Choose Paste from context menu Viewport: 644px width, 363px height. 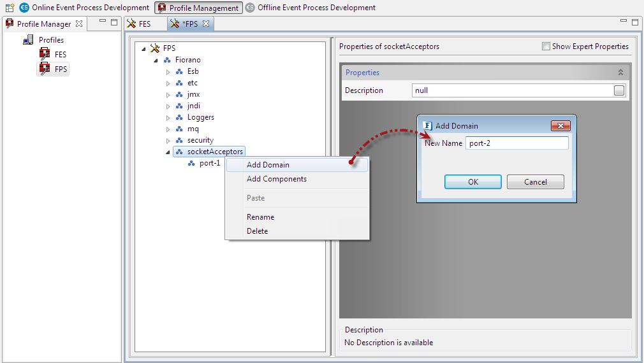coord(297,198)
